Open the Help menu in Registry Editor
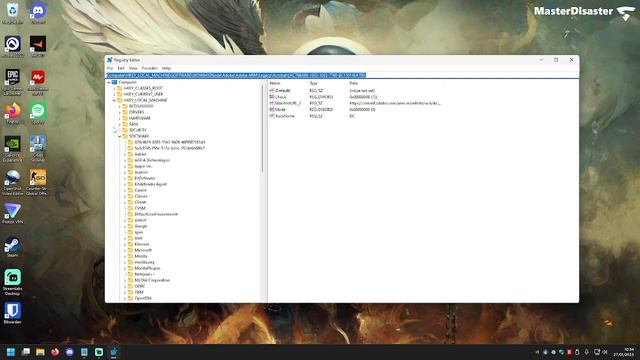This screenshot has height=360, width=640. click(x=166, y=68)
